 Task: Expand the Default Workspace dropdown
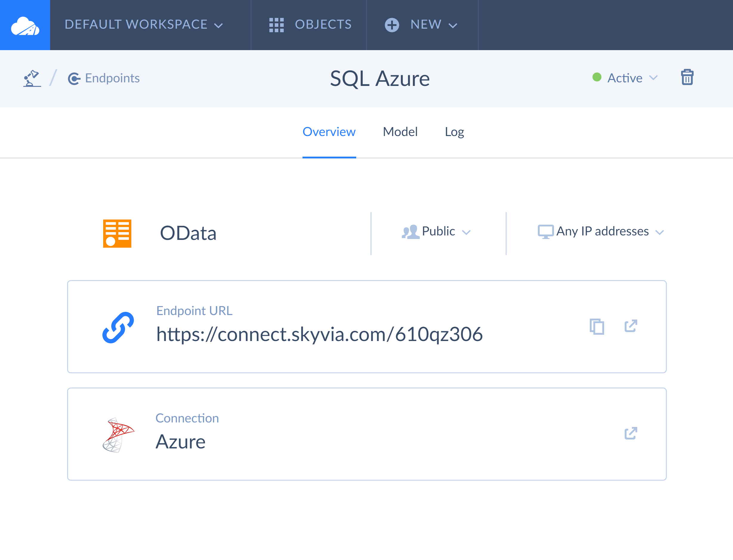pos(144,25)
